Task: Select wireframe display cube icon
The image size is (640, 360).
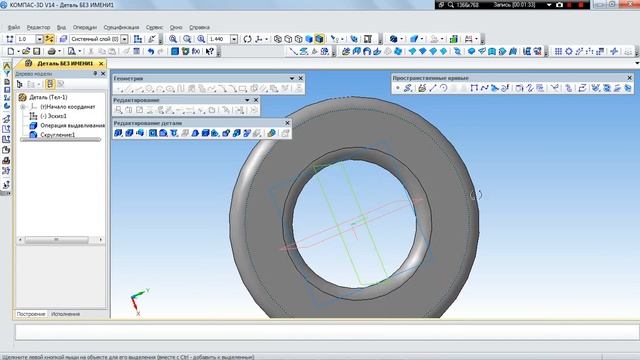Action: click(278, 39)
